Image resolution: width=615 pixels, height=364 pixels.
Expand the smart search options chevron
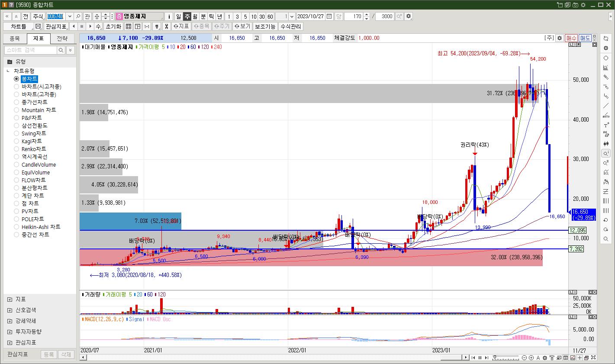coord(70,50)
